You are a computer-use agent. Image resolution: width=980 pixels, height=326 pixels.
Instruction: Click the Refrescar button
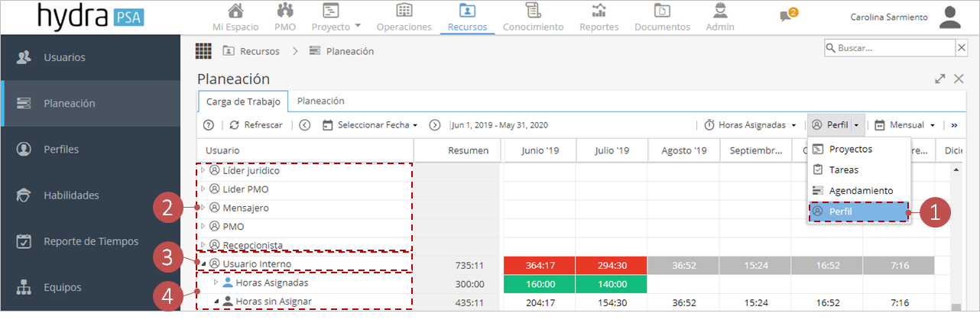tap(256, 125)
